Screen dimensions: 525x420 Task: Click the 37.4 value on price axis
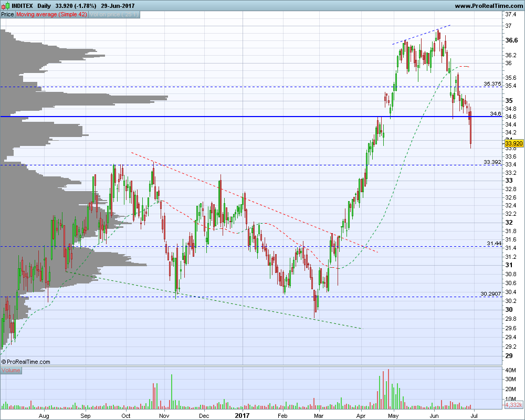511,14
